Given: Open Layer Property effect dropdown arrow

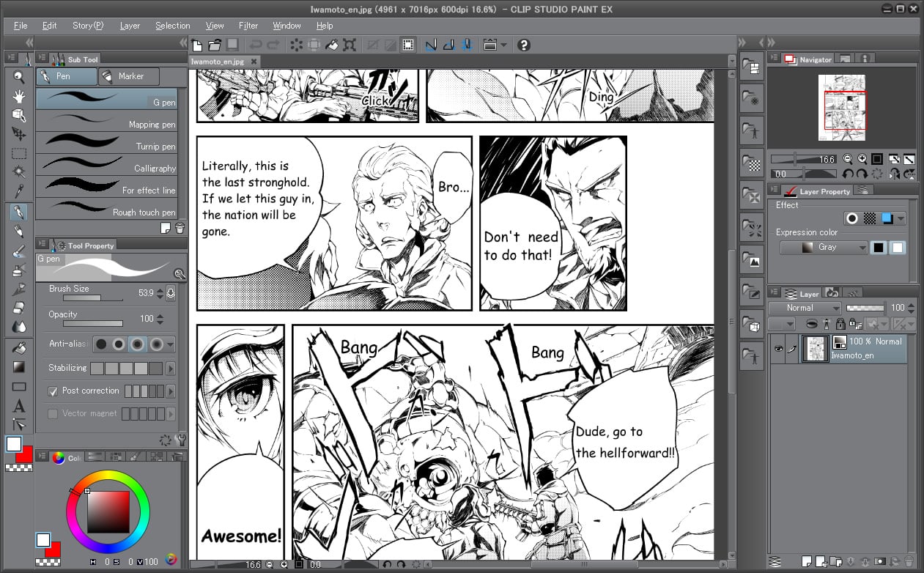Looking at the screenshot, I should [901, 218].
